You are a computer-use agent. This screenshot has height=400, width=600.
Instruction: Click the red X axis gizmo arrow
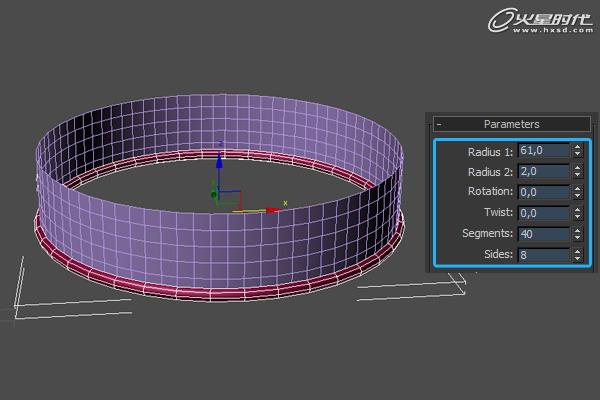271,210
